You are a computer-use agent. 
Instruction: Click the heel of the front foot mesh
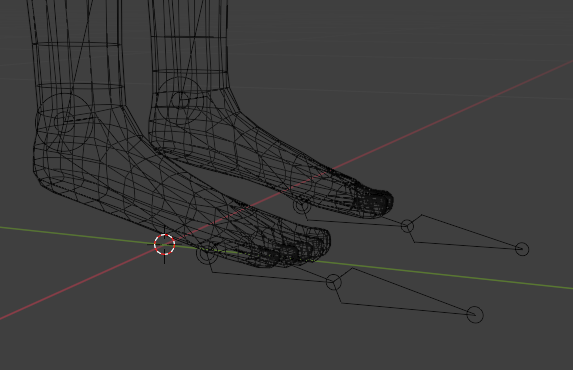pyautogui.click(x=46, y=172)
